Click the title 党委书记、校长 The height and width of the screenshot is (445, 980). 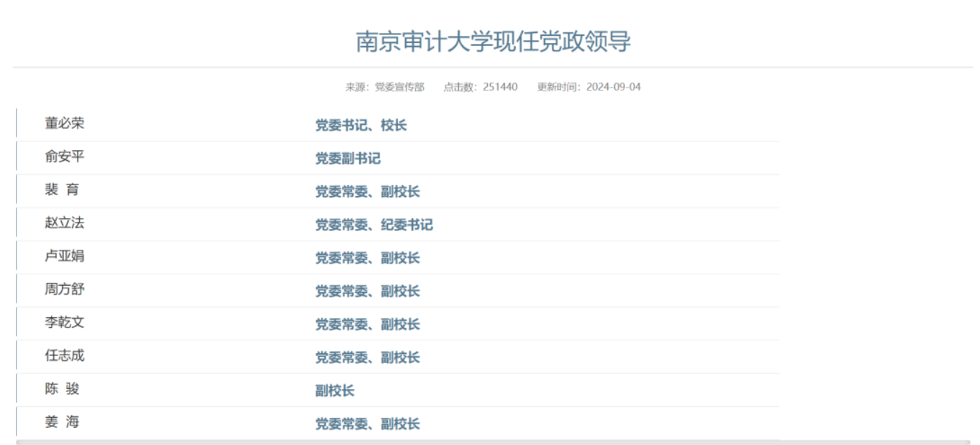(x=361, y=126)
